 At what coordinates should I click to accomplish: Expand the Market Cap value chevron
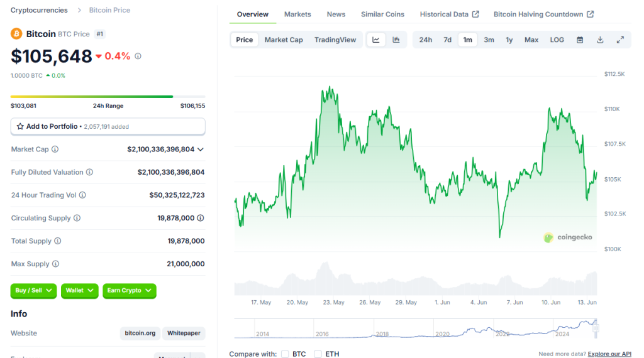[201, 149]
